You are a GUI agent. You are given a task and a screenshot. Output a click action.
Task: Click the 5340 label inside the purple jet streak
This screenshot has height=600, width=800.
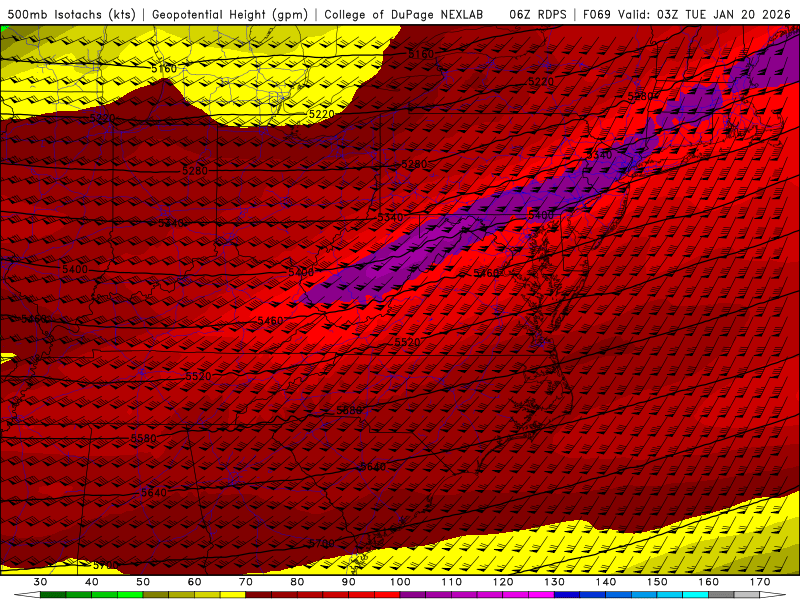(x=599, y=155)
